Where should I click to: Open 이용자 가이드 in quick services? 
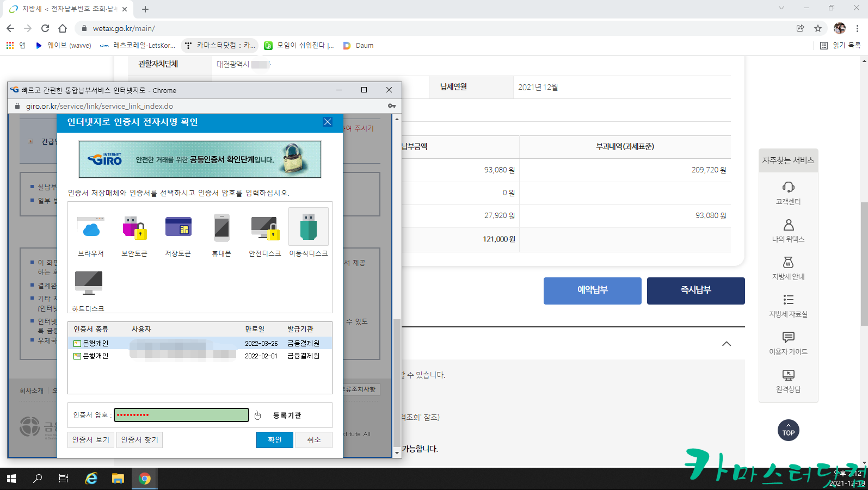click(x=788, y=343)
